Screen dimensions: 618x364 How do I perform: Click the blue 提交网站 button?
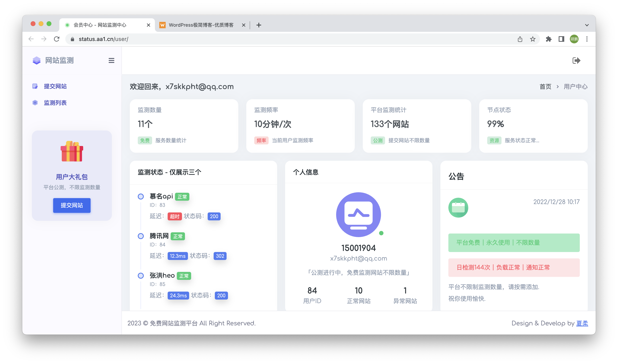point(72,205)
